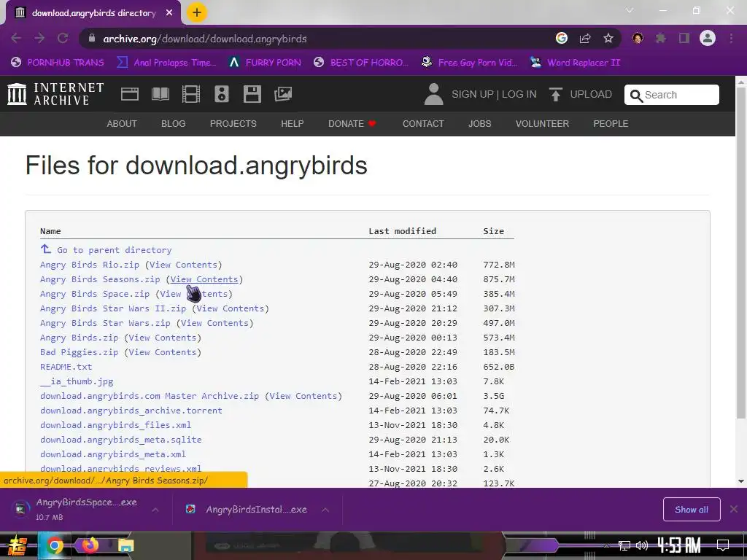
Task: View Contents of Angry Birds Seasons.zip
Action: (x=204, y=279)
